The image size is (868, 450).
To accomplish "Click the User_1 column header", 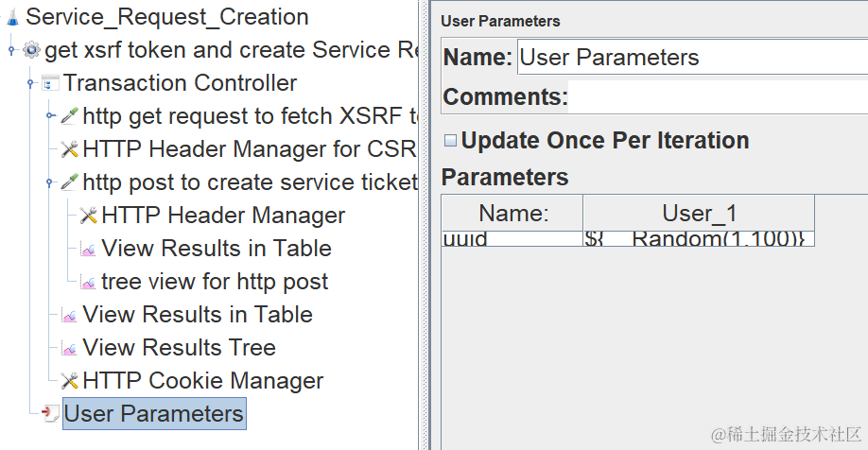I will [699, 213].
